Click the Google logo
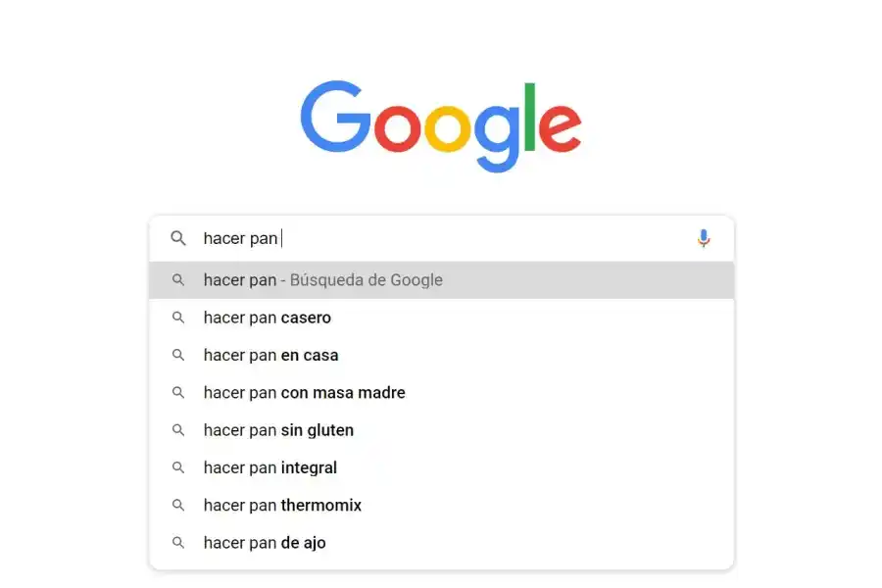The height and width of the screenshot is (588, 882). tap(441, 125)
